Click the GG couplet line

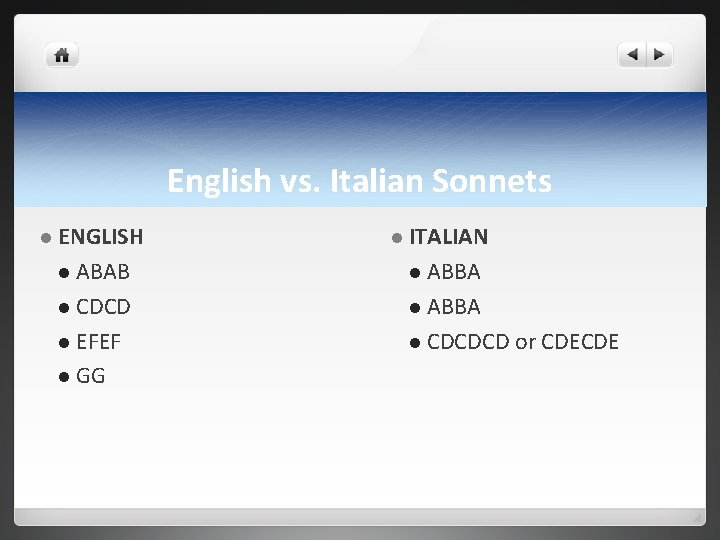[x=91, y=377]
